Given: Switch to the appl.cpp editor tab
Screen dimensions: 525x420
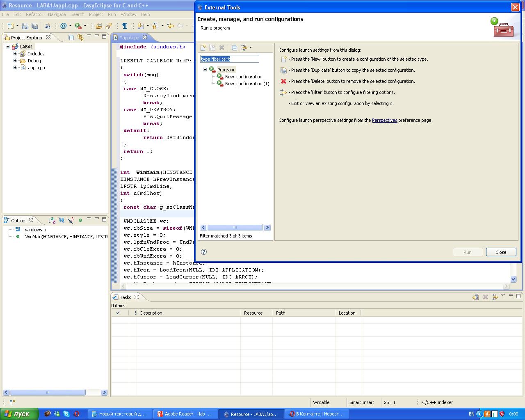Looking at the screenshot, I should [130, 37].
